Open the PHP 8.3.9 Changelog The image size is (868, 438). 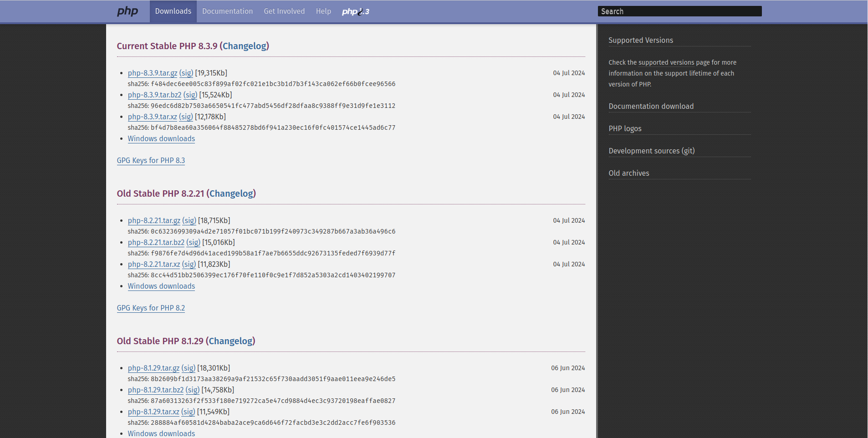point(245,46)
